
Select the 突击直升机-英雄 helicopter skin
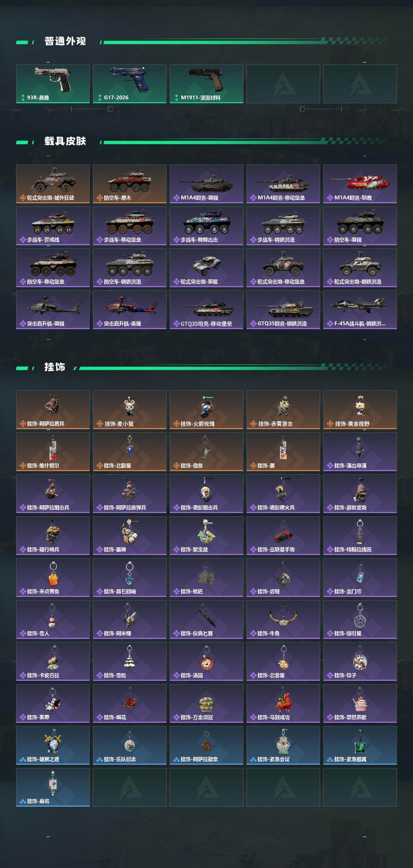[x=130, y=310]
